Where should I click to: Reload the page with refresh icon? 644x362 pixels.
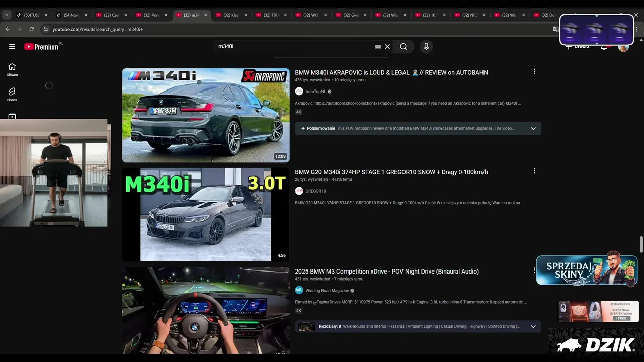tap(31, 29)
